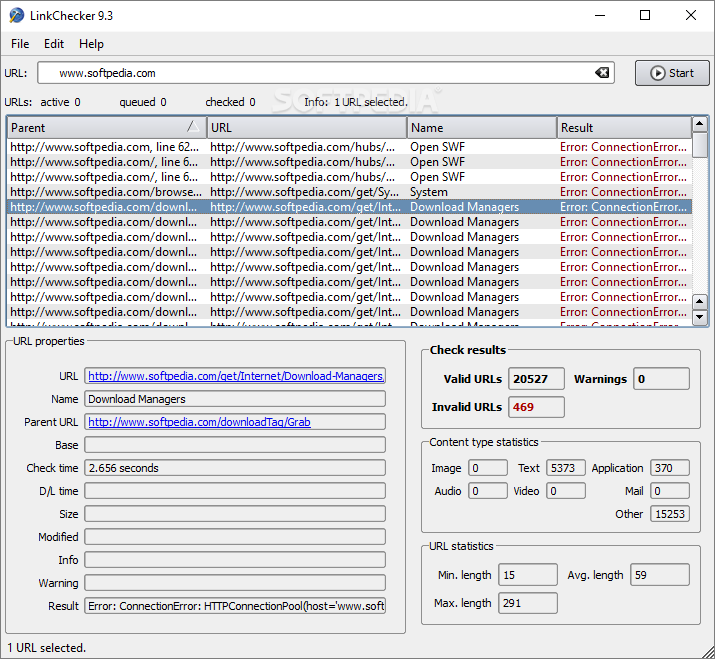Click the Valid URLs value 20527
Screen dimensions: 715x659
pyautogui.click(x=536, y=379)
